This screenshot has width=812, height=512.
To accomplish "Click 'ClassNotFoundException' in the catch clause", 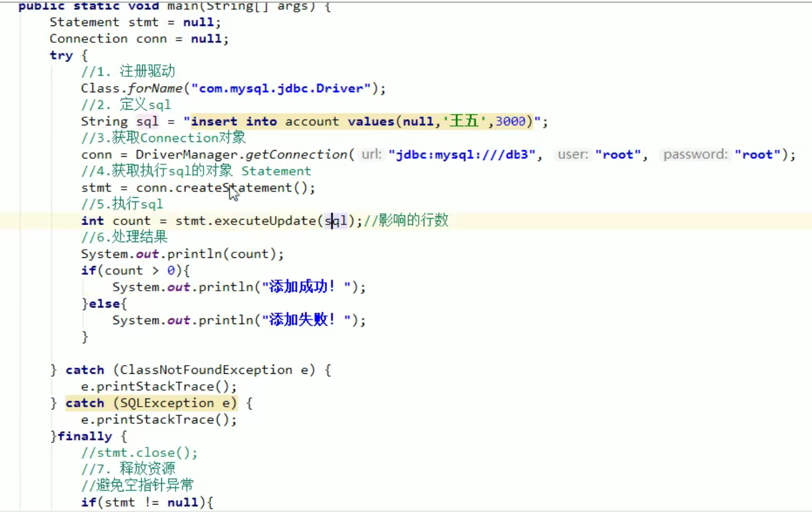I will coord(206,370).
